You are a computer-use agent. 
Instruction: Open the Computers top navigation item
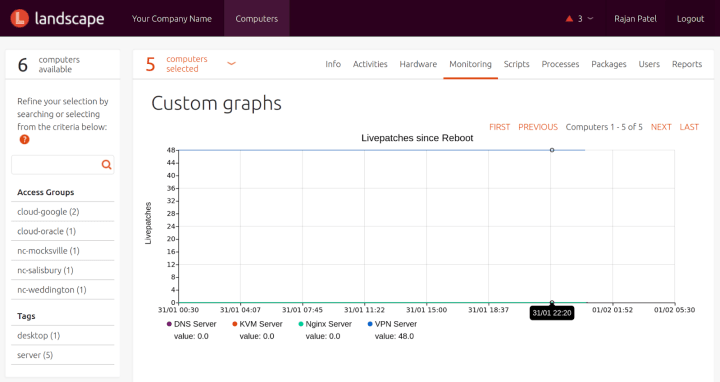click(257, 18)
